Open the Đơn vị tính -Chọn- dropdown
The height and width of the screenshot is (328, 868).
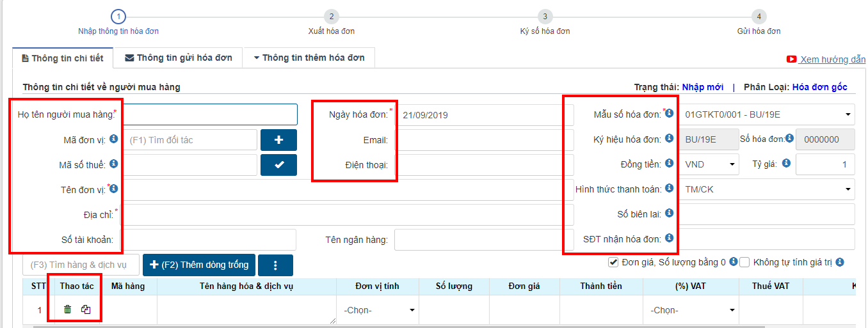tap(378, 310)
